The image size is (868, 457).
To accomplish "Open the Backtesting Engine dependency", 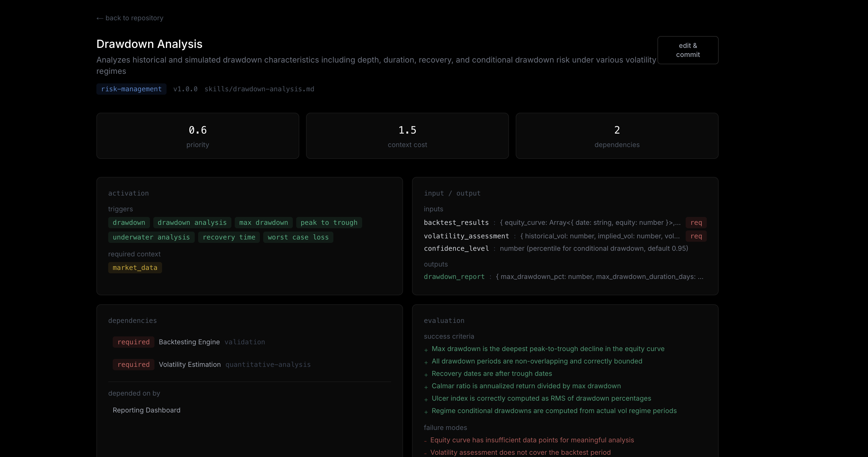I will 189,342.
